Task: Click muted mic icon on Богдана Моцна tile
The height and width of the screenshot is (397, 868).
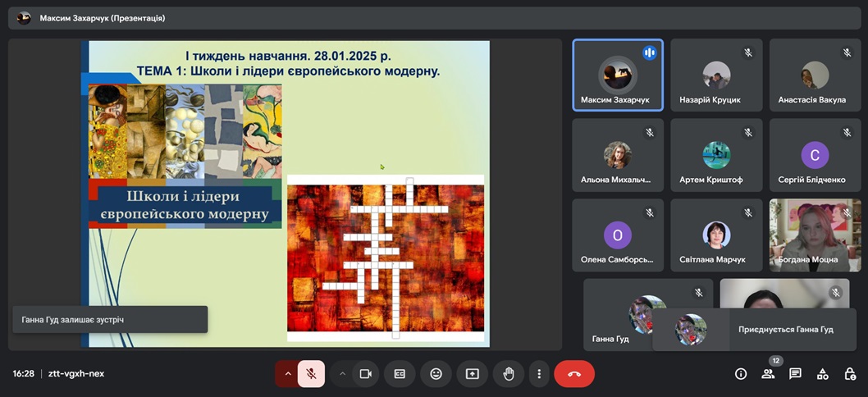Action: 847,212
